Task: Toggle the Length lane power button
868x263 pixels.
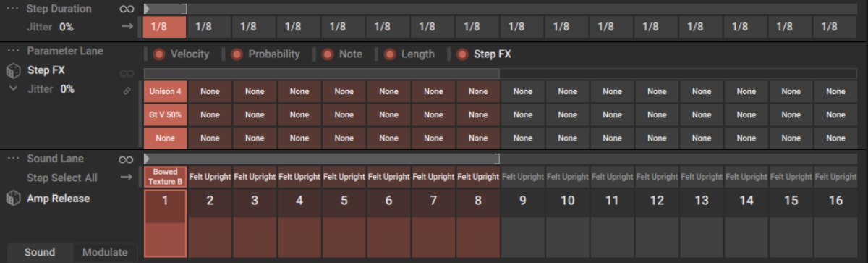Action: click(390, 54)
